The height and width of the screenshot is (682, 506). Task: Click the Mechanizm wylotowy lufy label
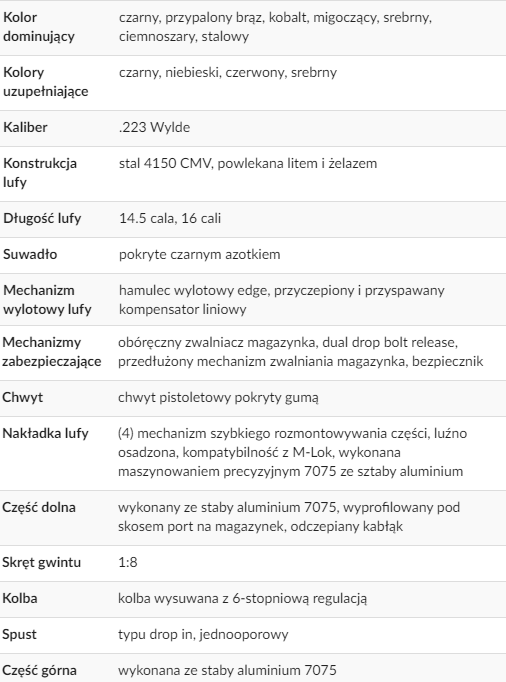tap(47, 300)
